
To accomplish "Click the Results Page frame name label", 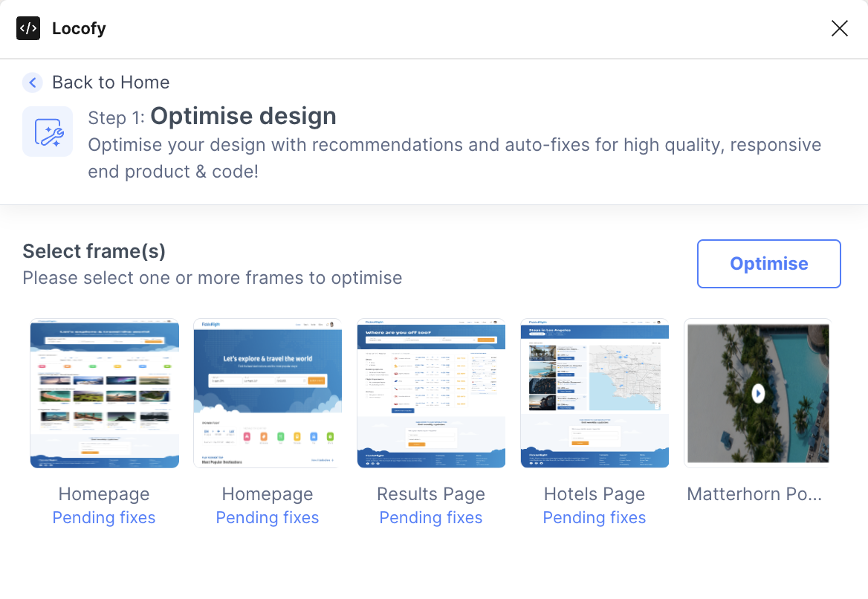I will point(431,493).
